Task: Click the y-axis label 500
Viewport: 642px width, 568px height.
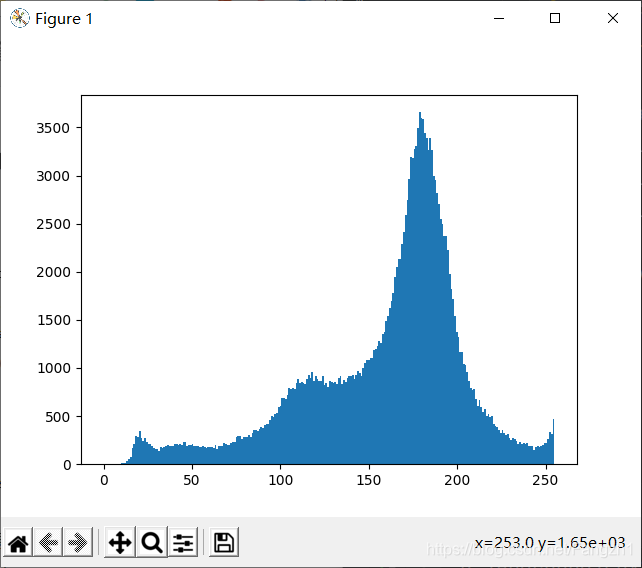Action: pyautogui.click(x=57, y=417)
